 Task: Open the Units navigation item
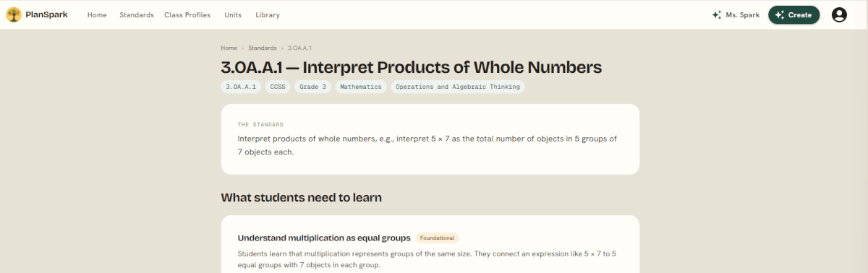coord(233,14)
